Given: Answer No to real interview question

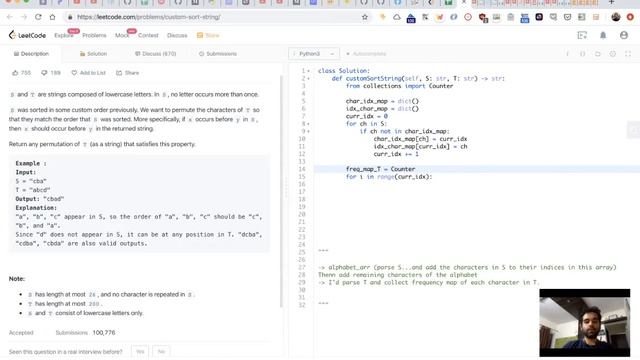Looking at the screenshot, I should pos(161,351).
